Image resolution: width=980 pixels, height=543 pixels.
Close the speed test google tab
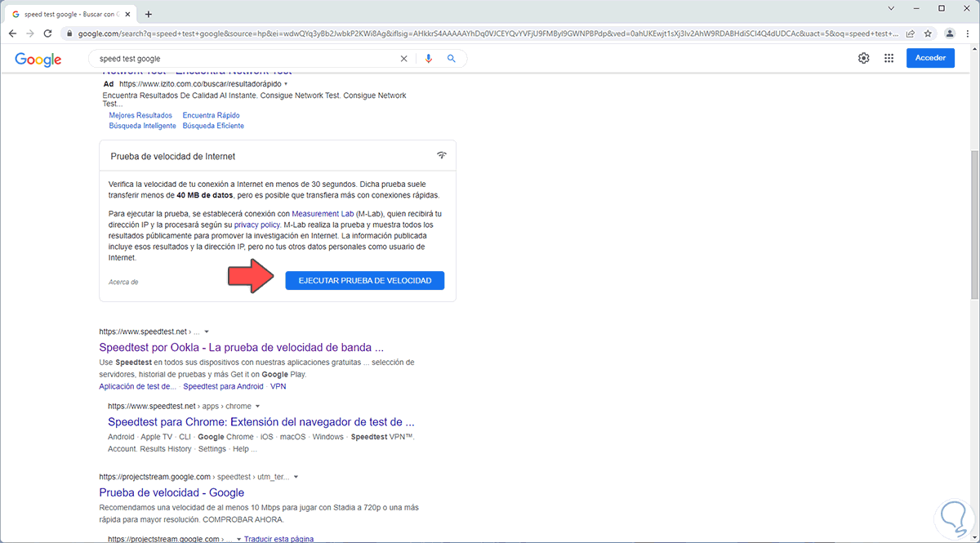127,14
